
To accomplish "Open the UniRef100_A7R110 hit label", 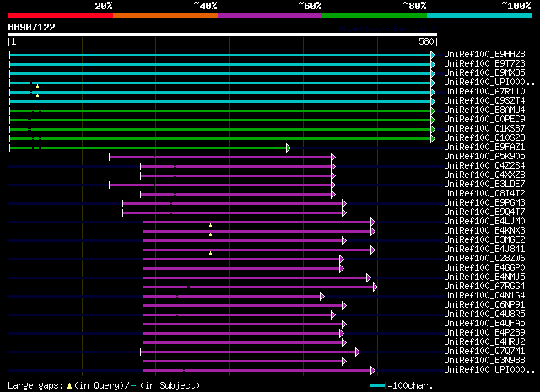I will click(x=484, y=92).
